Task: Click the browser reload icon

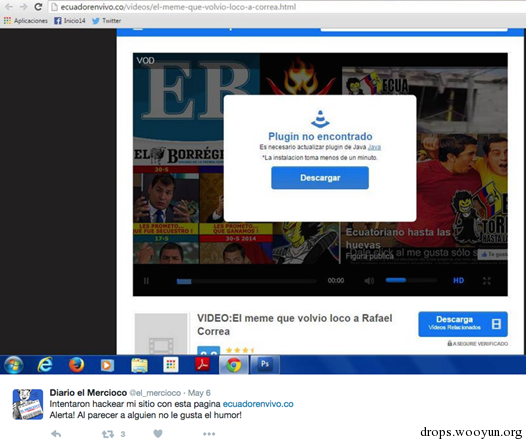Action: (x=38, y=7)
